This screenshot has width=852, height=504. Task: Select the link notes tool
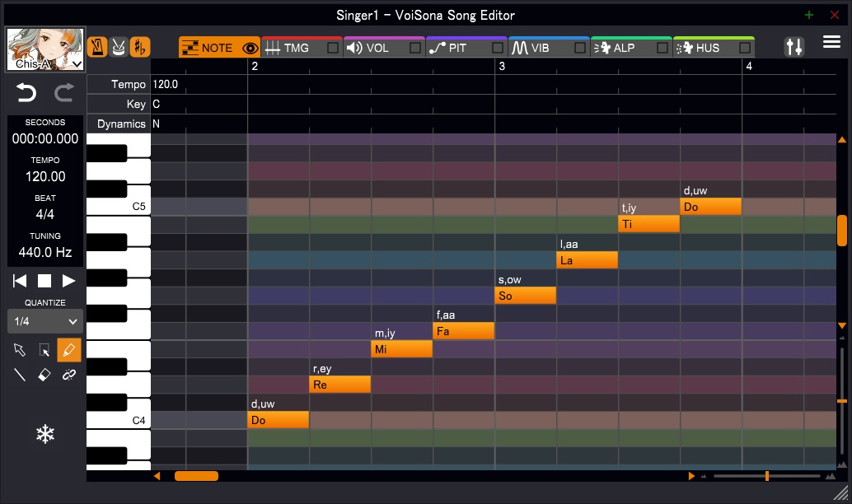pos(69,374)
